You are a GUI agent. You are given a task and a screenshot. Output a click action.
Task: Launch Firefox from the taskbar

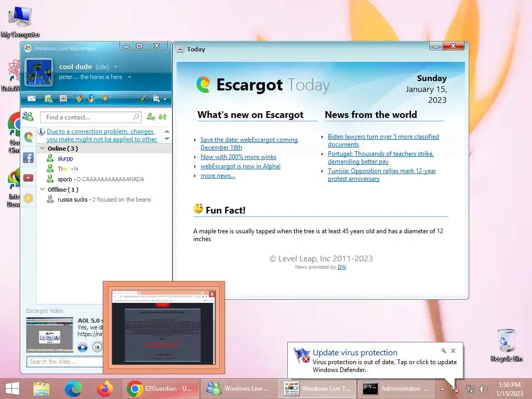[x=104, y=389]
